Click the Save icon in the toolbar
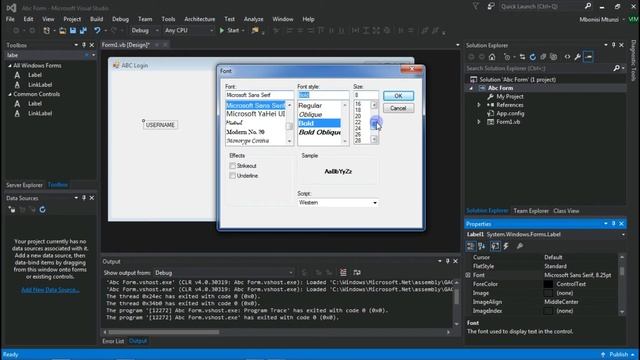This screenshot has height=360, width=640. coord(73,31)
